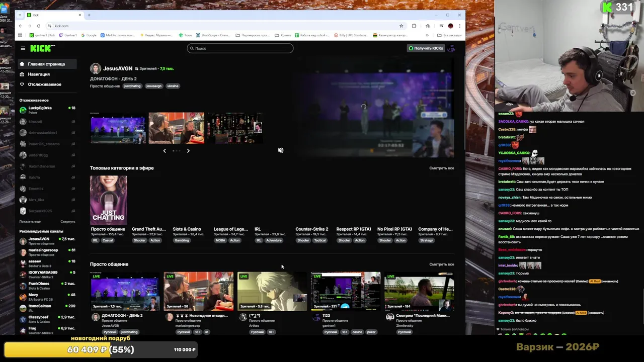Screen dimensions: 644x362
Task: Open the browser extensions puzzle icon
Action: 414,26
